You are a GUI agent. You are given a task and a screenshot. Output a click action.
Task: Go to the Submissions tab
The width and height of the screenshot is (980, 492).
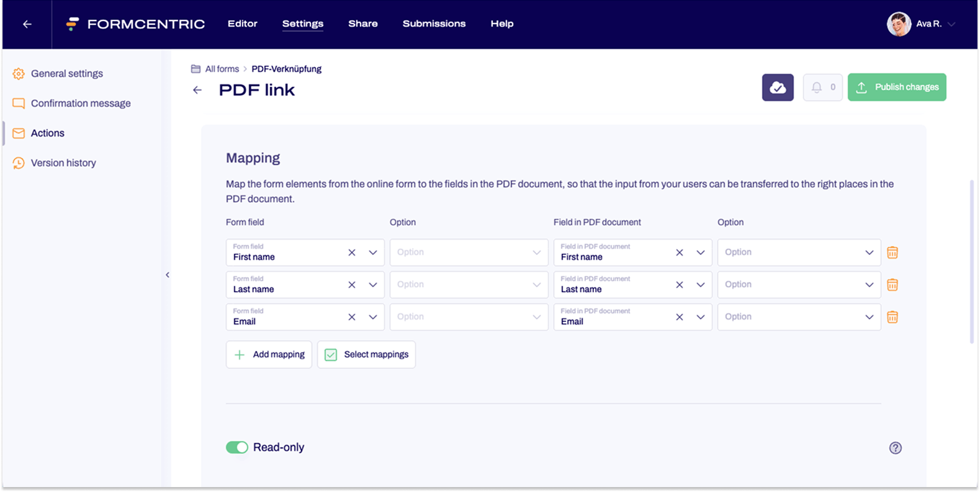coord(434,24)
